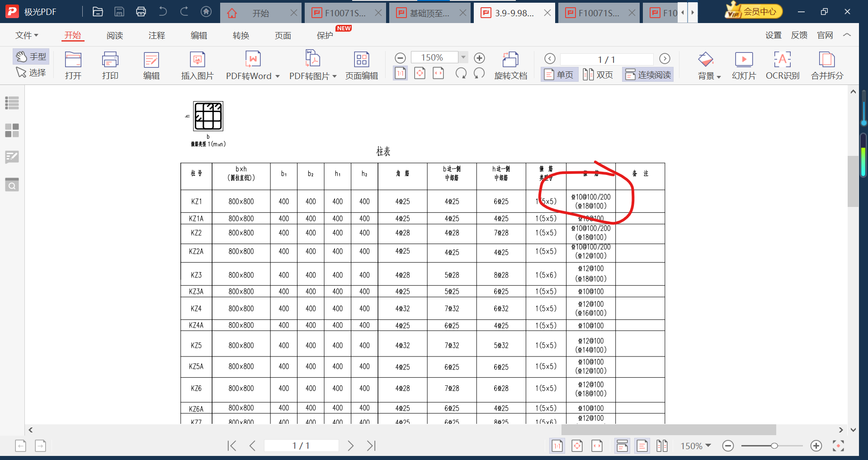Switch to 单页 single page view
868x460 pixels.
559,75
